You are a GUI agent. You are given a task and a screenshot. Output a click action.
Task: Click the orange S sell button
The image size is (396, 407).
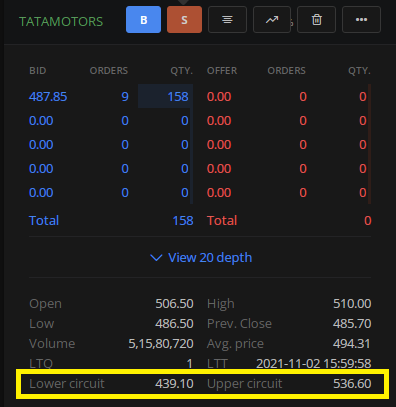point(184,20)
